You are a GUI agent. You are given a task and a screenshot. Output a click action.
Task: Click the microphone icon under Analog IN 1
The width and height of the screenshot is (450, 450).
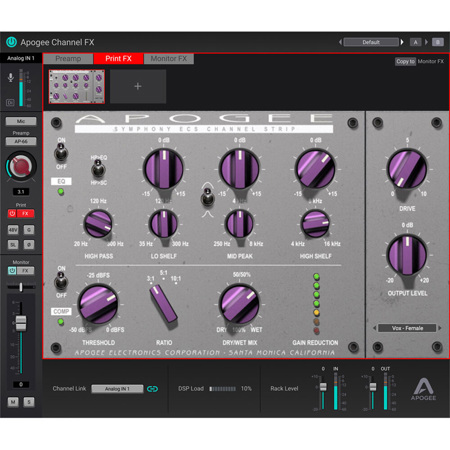pyautogui.click(x=11, y=77)
